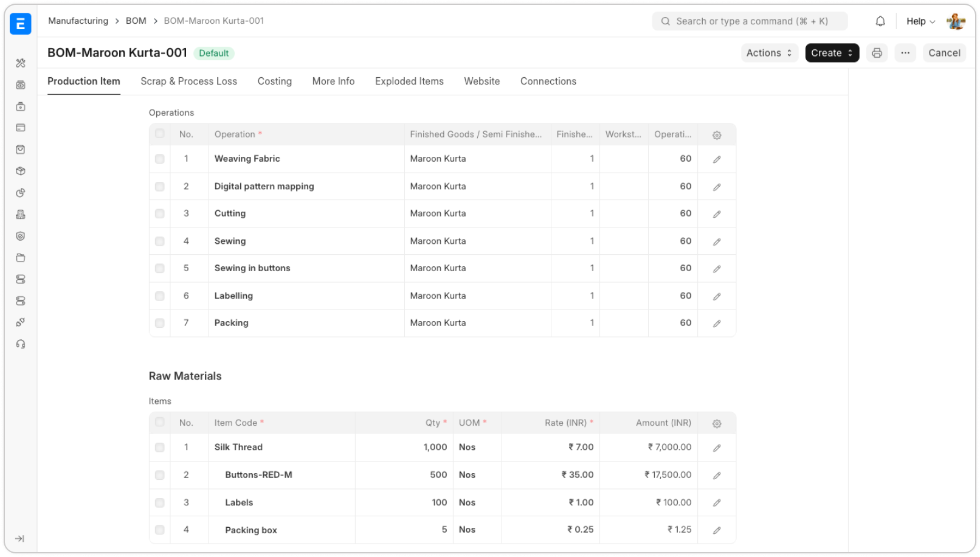Click the Cancel button

coord(944,53)
